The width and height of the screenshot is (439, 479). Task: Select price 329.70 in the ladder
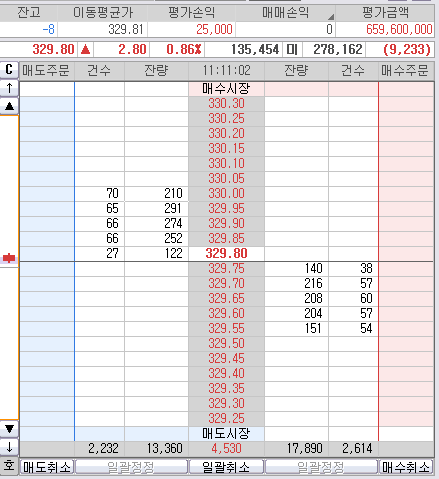point(226,284)
